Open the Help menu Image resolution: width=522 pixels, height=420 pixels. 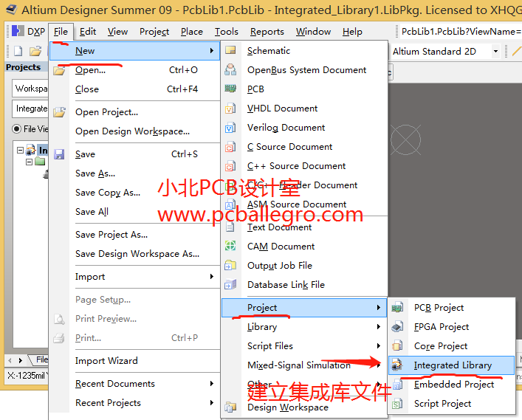tap(352, 32)
